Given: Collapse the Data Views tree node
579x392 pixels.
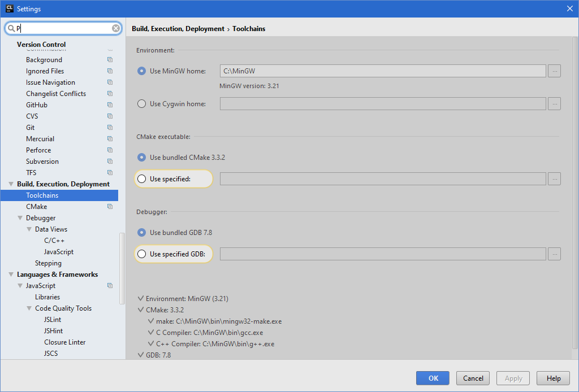Looking at the screenshot, I should point(29,229).
